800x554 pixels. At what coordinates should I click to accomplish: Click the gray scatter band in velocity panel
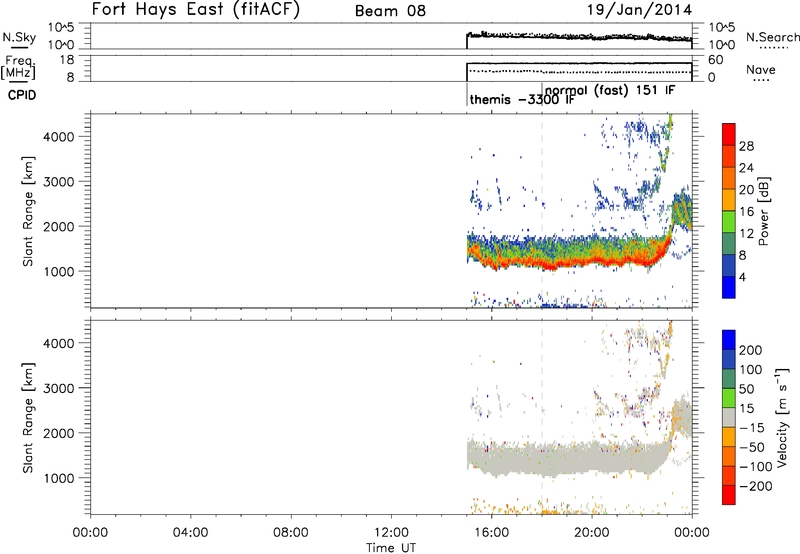(571, 458)
